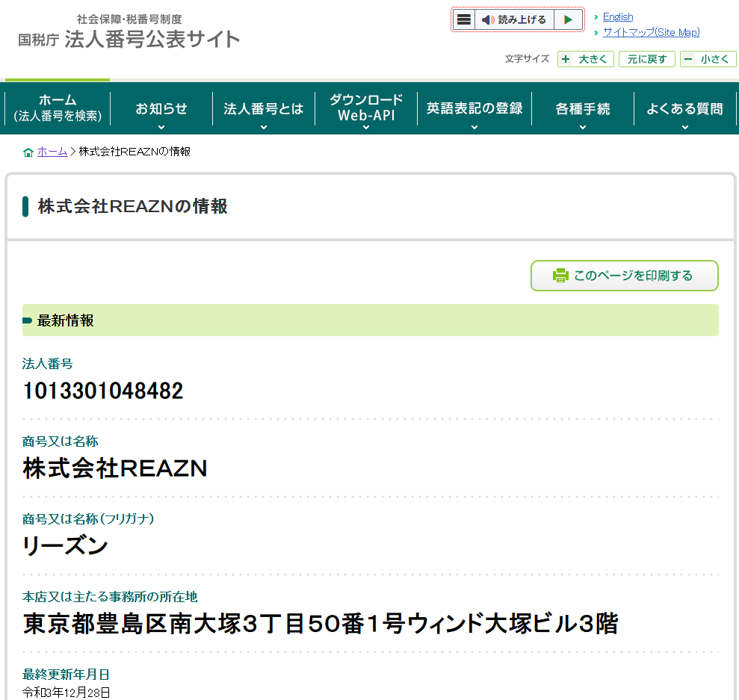Viewport: 739px width, 700px height.
Task: Open the よくある質問 menu item
Action: 684,108
